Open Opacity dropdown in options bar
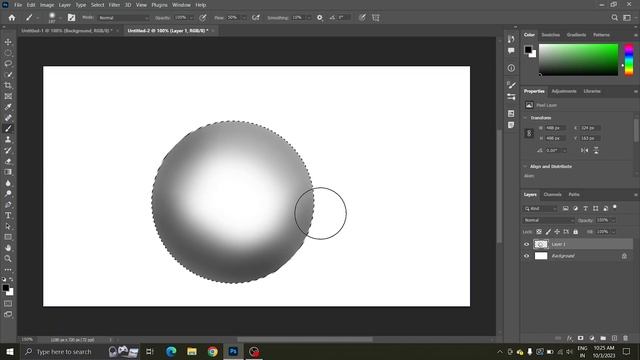This screenshot has width=640, height=360. (191, 18)
